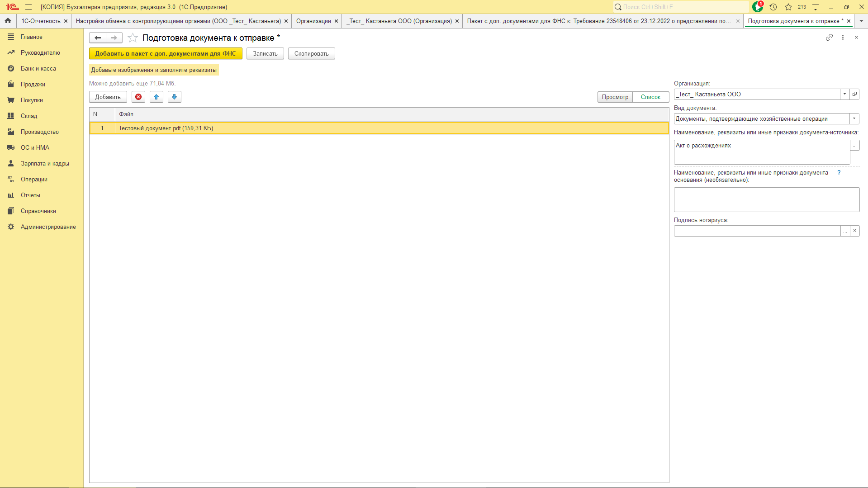The width and height of the screenshot is (868, 488).
Task: Expand Организация dropdown list
Action: (x=844, y=94)
